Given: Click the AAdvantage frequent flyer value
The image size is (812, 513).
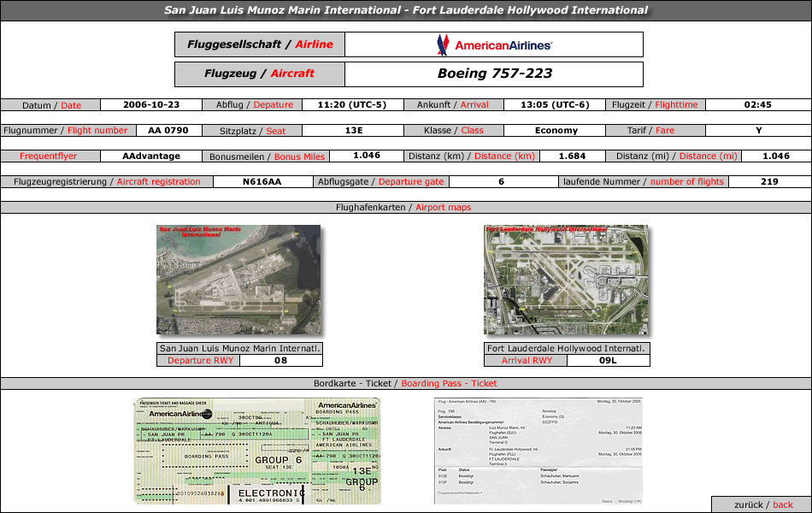Looking at the screenshot, I should coord(151,156).
